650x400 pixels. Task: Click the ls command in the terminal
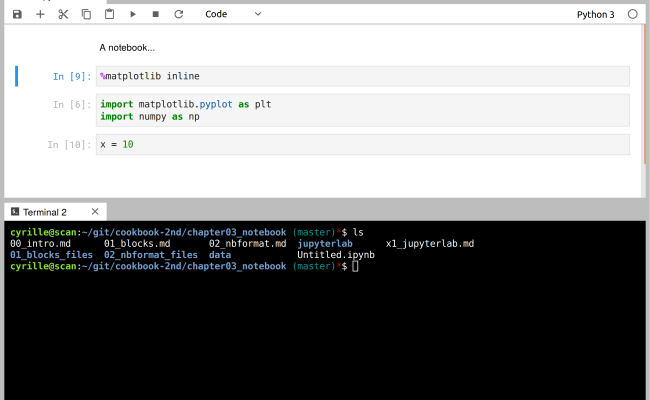pyautogui.click(x=358, y=232)
